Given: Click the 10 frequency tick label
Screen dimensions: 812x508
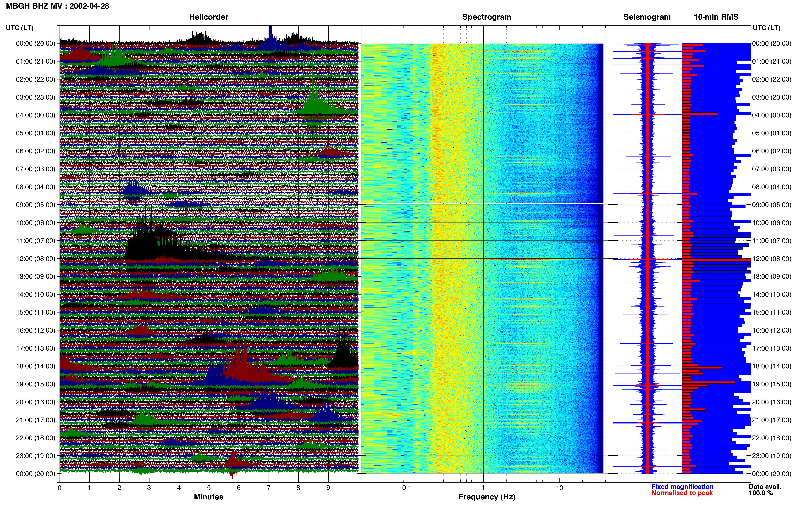Looking at the screenshot, I should (x=559, y=487).
